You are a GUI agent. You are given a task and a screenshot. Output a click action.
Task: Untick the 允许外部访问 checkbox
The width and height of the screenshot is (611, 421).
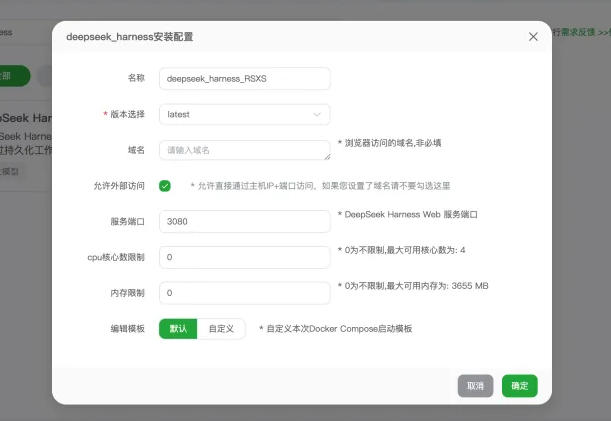click(x=165, y=186)
